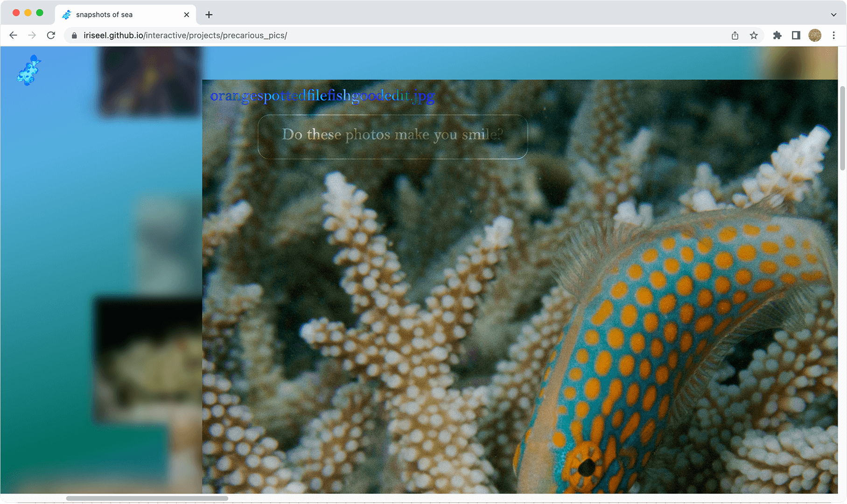This screenshot has width=847, height=504.
Task: Click the orangespottedfilefishgoodedit.jpg link
Action: pyautogui.click(x=322, y=96)
